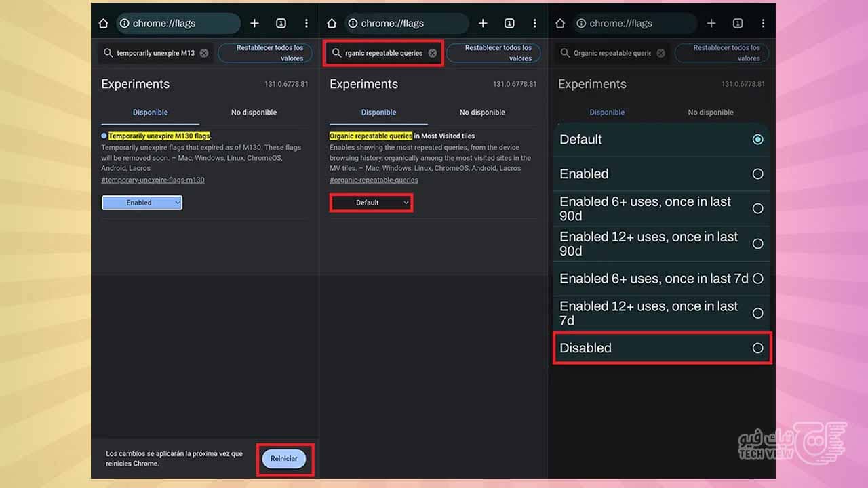Click the search magnifier in the left screenshot

[x=108, y=53]
